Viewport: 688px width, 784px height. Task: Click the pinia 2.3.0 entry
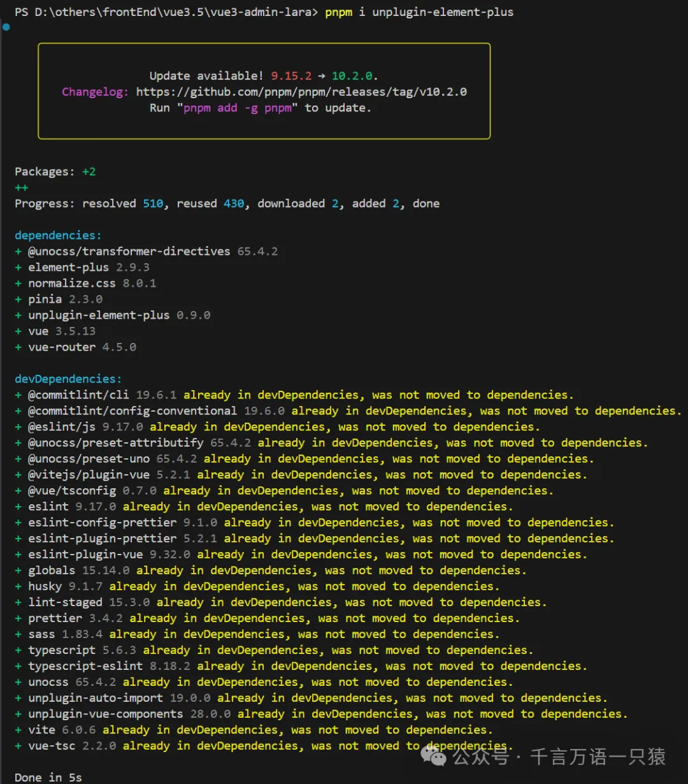tap(65, 299)
